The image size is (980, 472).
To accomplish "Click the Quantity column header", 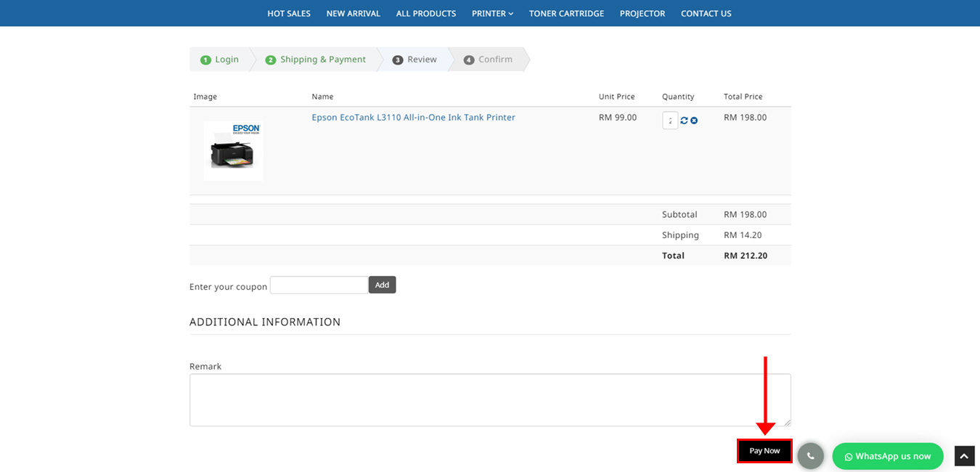I will point(678,97).
